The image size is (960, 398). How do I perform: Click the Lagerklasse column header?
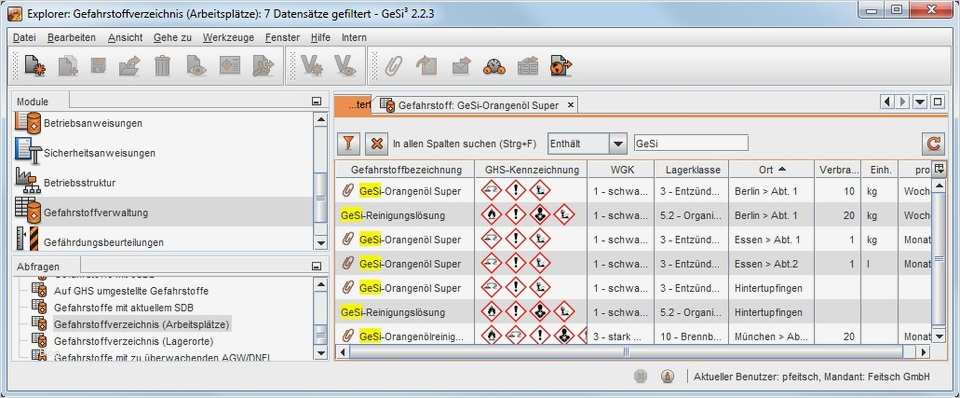pos(692,170)
